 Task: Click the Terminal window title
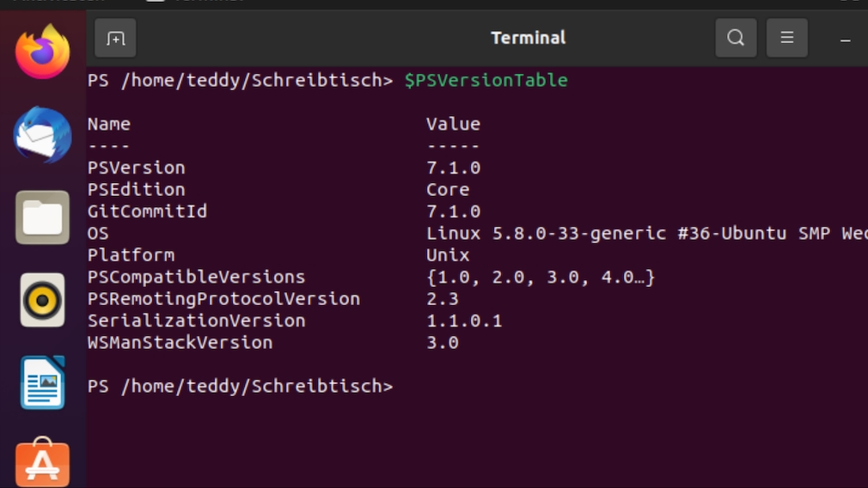point(528,38)
